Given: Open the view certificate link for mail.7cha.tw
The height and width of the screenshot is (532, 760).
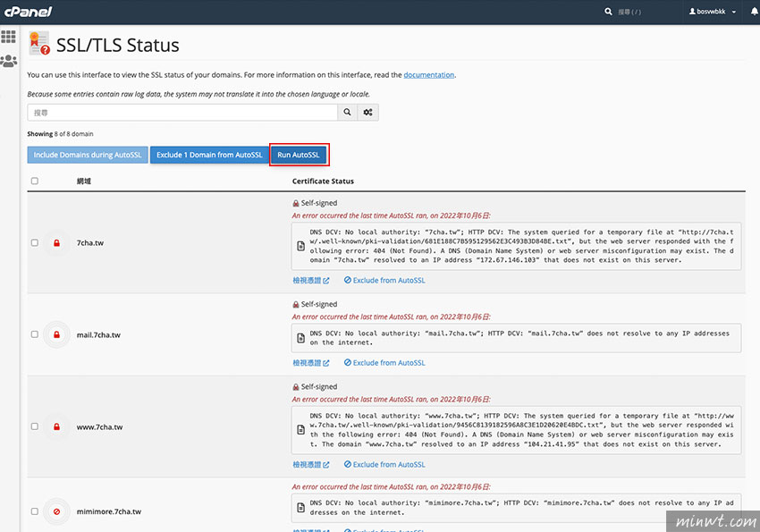Looking at the screenshot, I should point(310,363).
